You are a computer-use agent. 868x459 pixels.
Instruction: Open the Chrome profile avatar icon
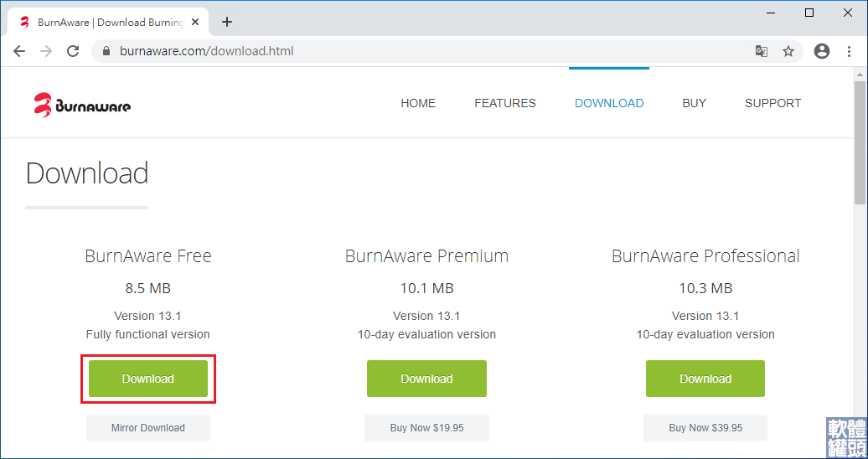pyautogui.click(x=822, y=51)
